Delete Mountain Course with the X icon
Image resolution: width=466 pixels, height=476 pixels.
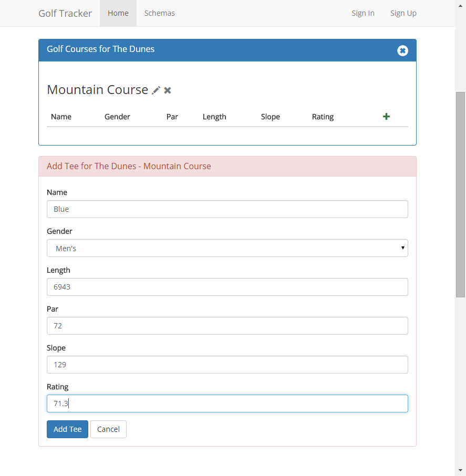click(x=168, y=90)
